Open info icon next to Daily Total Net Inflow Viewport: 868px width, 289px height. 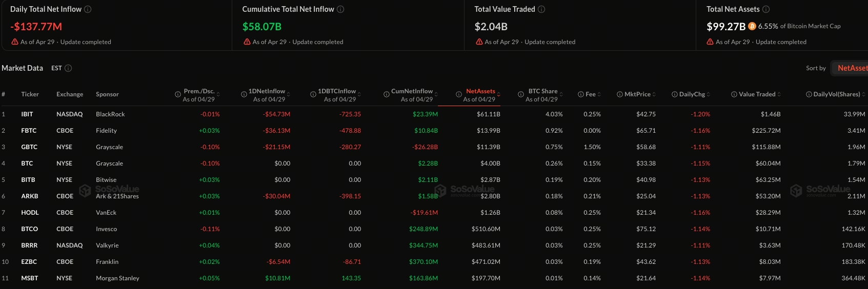pyautogui.click(x=88, y=9)
